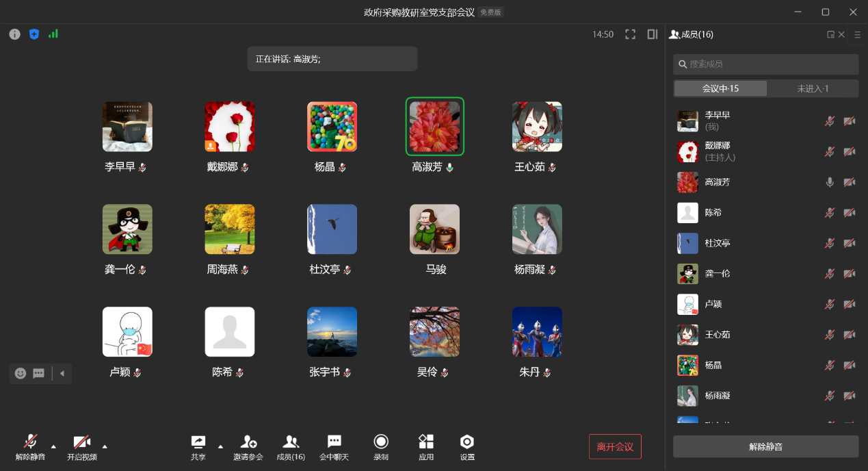
Task: Open the Record (录制) tool
Action: [381, 446]
